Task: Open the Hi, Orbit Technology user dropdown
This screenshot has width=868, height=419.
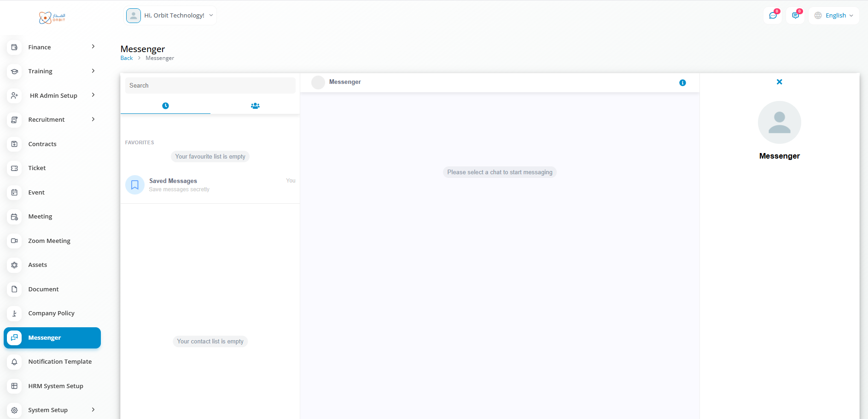Action: tap(171, 16)
